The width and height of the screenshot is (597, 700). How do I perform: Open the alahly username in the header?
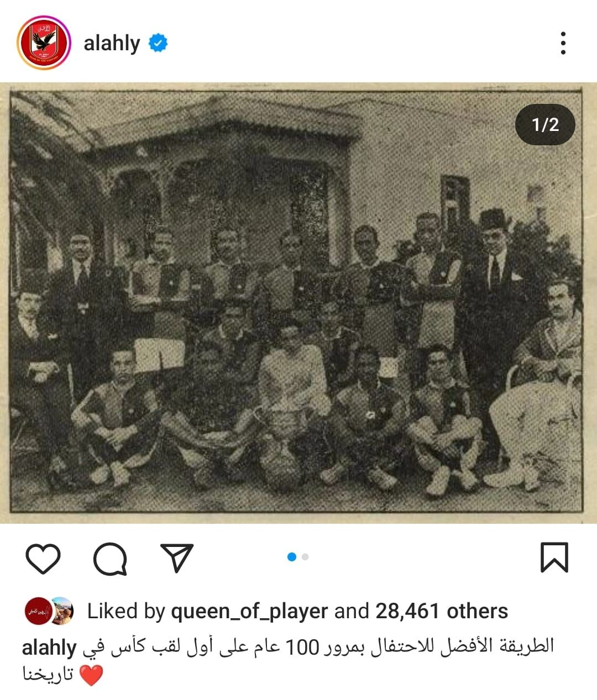tap(112, 43)
